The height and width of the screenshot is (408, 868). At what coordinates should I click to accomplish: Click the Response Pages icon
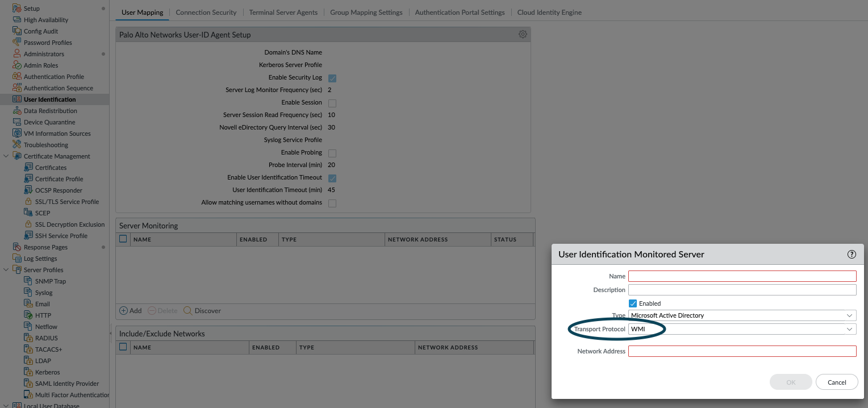click(x=17, y=247)
